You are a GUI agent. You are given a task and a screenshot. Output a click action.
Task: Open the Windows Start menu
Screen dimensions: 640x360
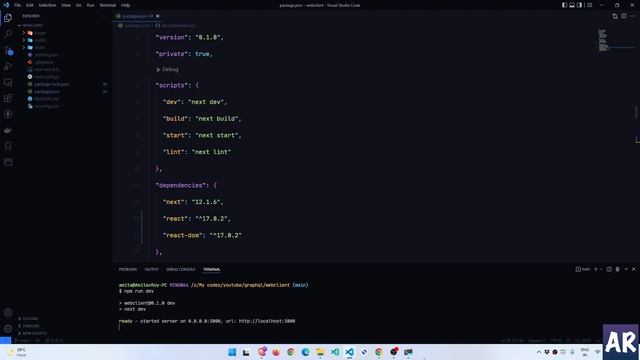(x=232, y=352)
